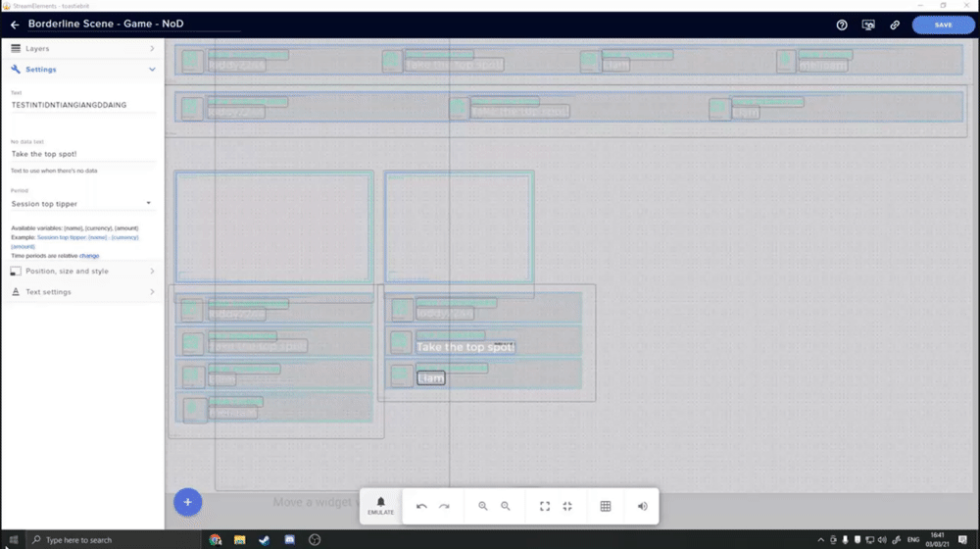Viewport: 980px width, 549px height.
Task: Open the overlay preview monitor icon
Action: tap(868, 25)
